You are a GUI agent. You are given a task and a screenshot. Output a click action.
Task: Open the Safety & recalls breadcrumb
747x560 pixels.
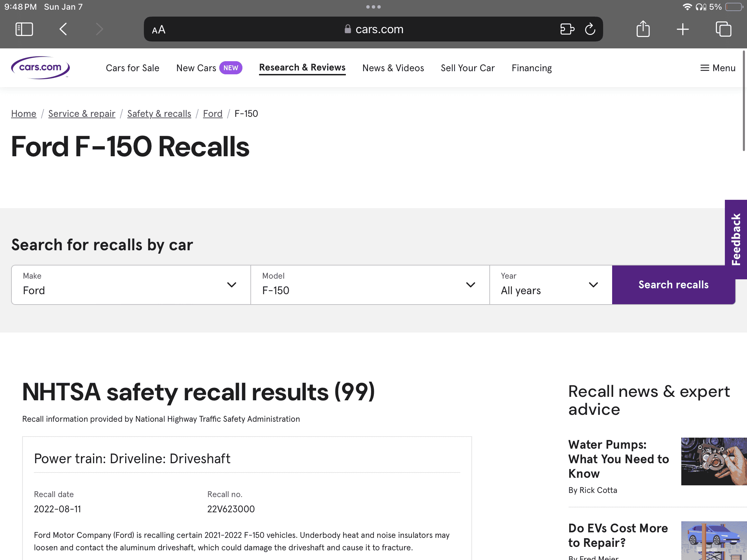point(159,114)
